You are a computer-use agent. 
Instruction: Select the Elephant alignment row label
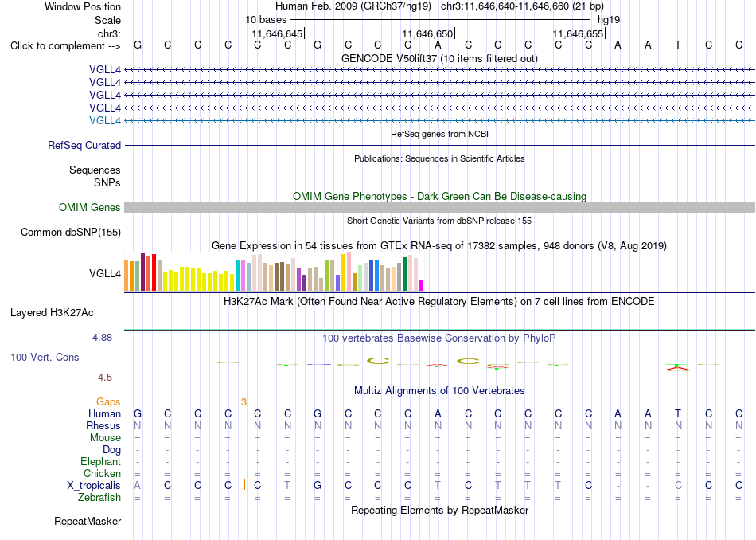pos(101,462)
